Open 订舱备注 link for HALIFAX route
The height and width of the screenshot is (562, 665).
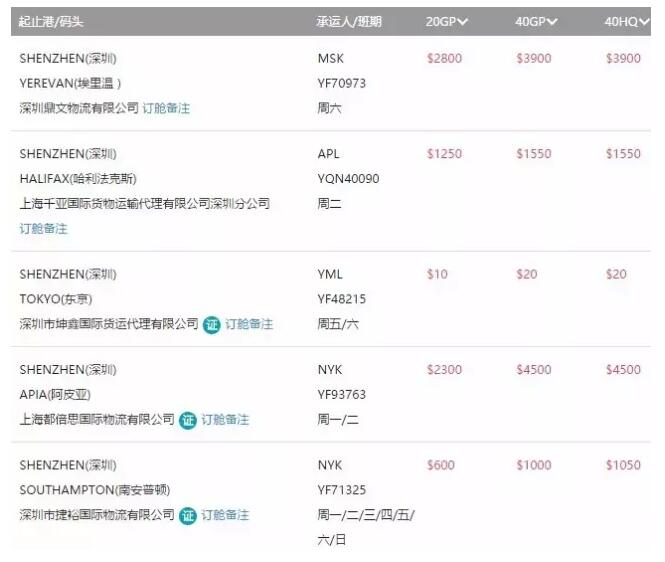click(43, 229)
